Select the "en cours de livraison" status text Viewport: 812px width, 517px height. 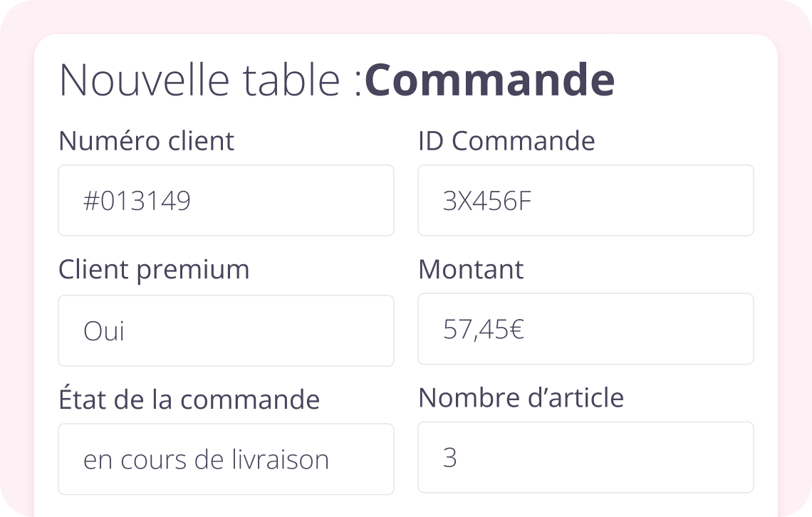point(206,460)
